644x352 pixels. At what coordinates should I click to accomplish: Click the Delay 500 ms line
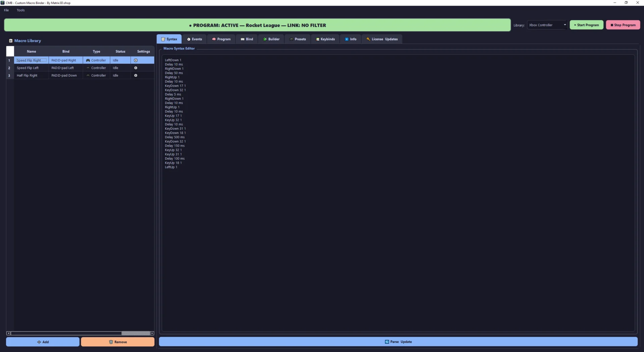[175, 137]
